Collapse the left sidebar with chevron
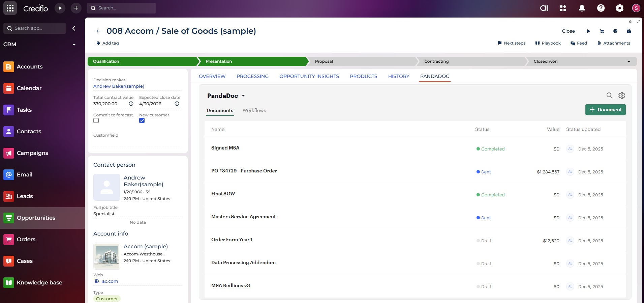The height and width of the screenshot is (303, 644). (74, 28)
